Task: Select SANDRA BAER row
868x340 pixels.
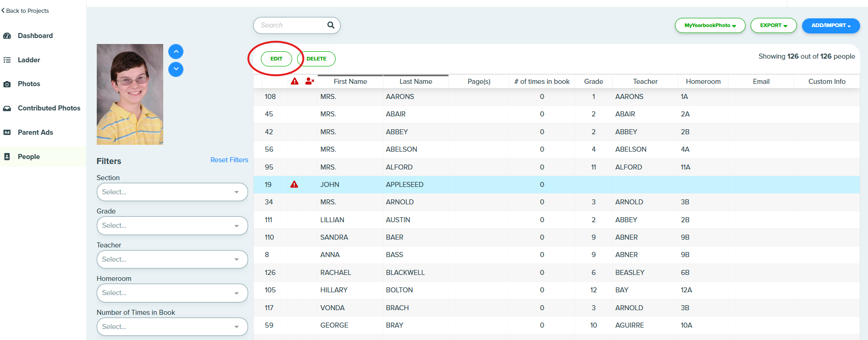Action: (x=556, y=237)
